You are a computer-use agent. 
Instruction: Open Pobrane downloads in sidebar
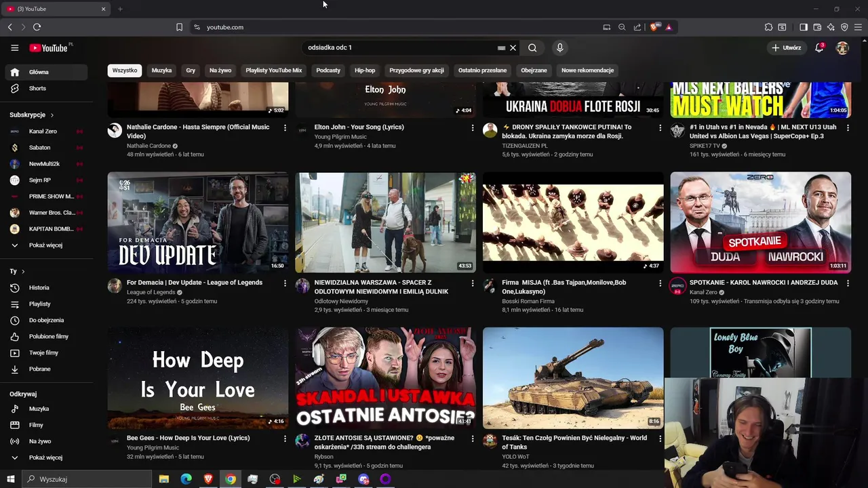(x=46, y=369)
